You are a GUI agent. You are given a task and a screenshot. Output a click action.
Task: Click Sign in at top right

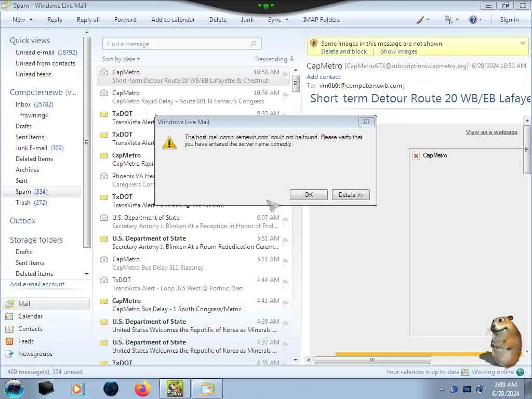(509, 20)
